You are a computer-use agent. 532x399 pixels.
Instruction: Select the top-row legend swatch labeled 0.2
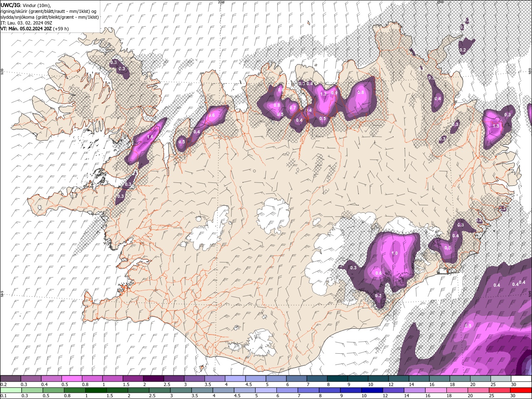(x=10, y=379)
